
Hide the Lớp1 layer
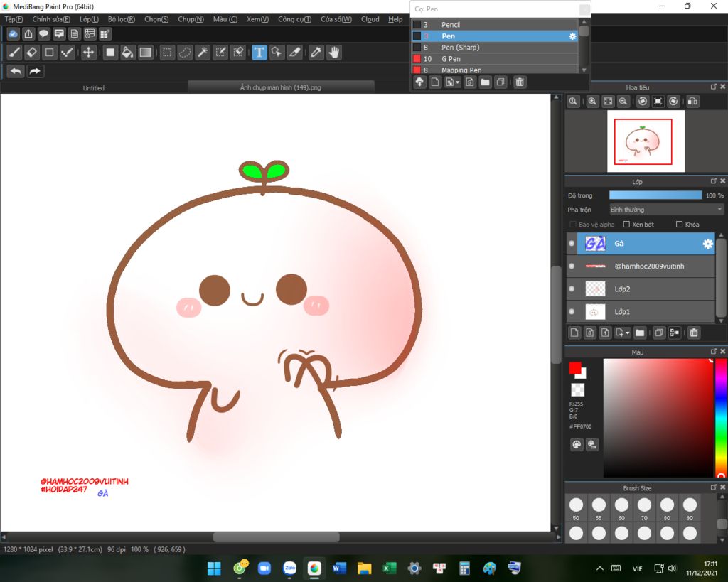[572, 312]
